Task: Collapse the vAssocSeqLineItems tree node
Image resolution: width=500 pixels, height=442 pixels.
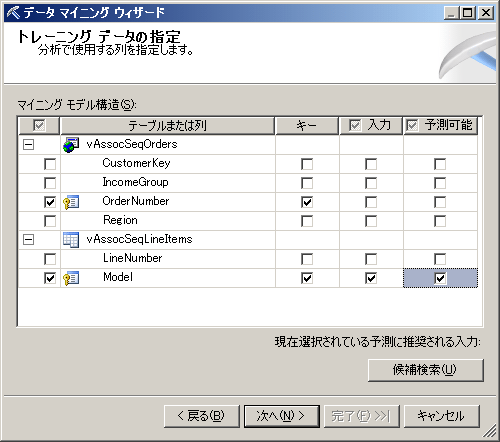Action: click(x=28, y=240)
